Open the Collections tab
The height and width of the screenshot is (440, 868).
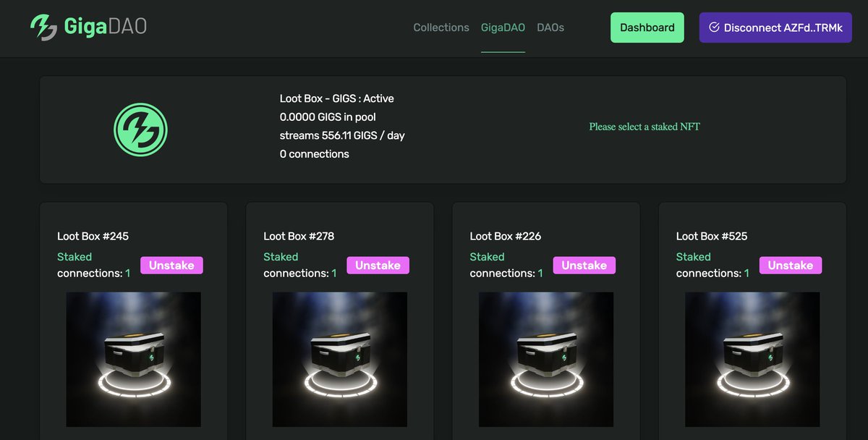[x=441, y=27]
